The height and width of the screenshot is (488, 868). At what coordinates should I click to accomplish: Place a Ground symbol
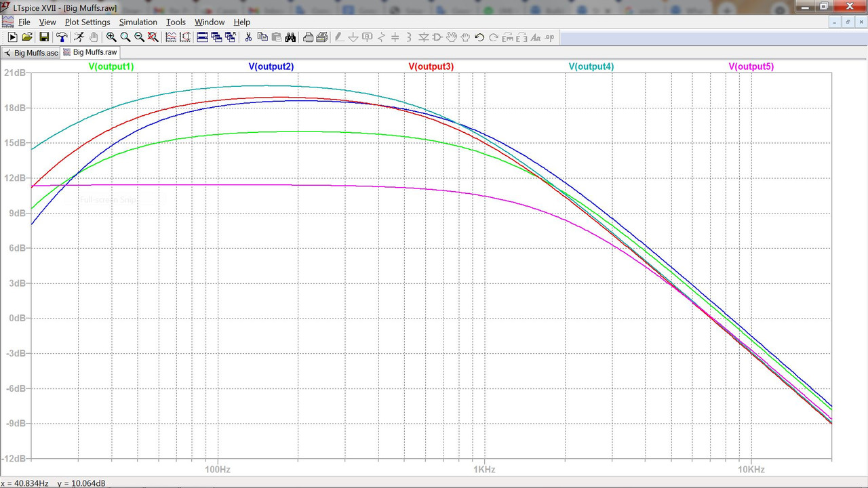353,37
